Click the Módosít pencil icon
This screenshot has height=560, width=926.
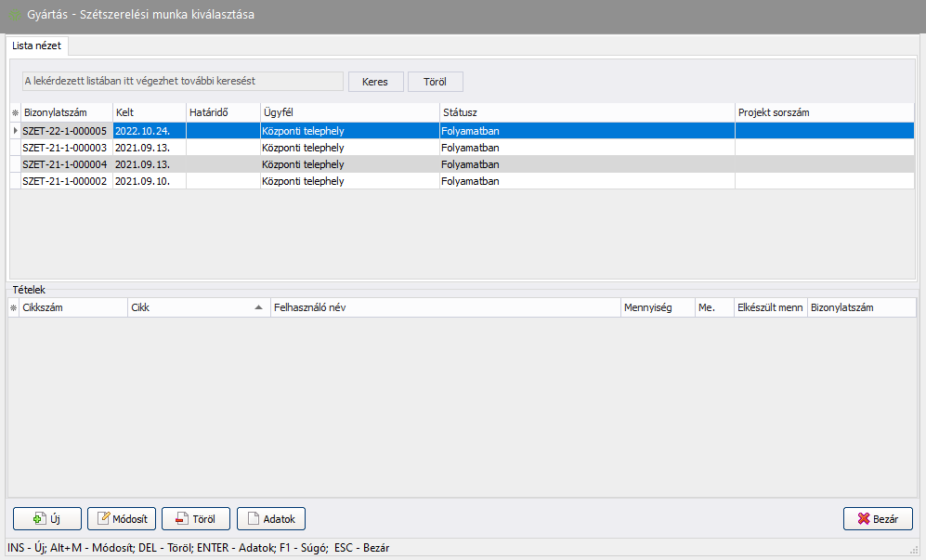[x=105, y=519]
